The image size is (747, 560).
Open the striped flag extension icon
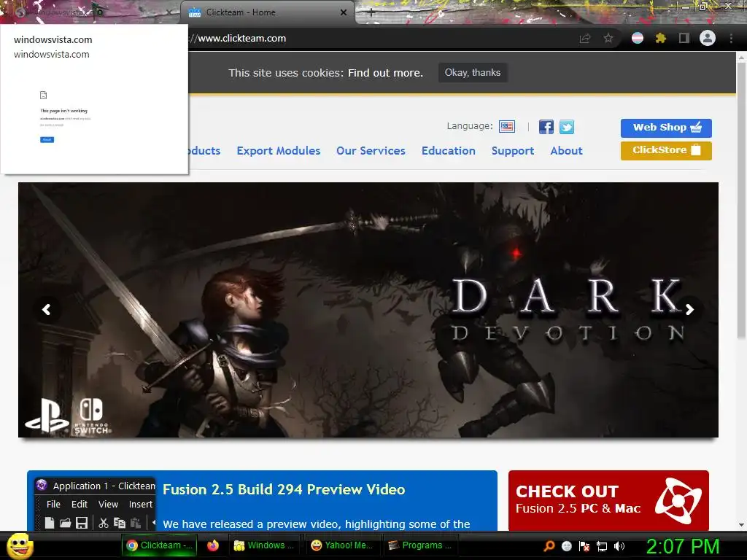(x=638, y=38)
